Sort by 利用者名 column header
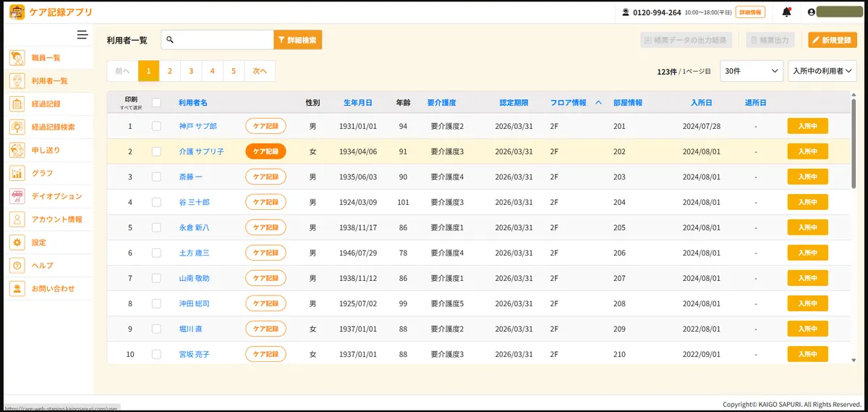The height and width of the screenshot is (412, 868). tap(193, 103)
